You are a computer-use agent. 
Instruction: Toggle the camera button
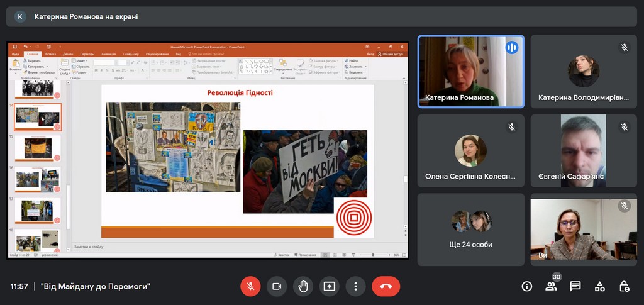coord(277,286)
